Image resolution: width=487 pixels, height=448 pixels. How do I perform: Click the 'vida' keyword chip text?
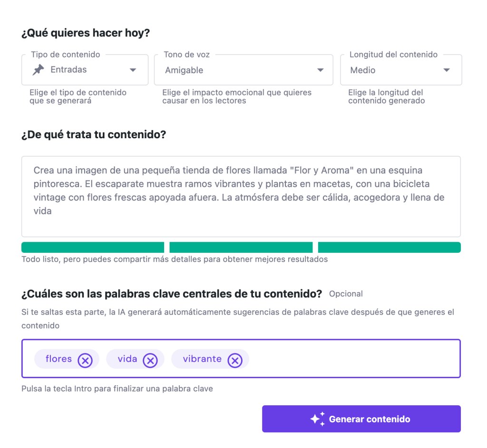click(x=127, y=359)
